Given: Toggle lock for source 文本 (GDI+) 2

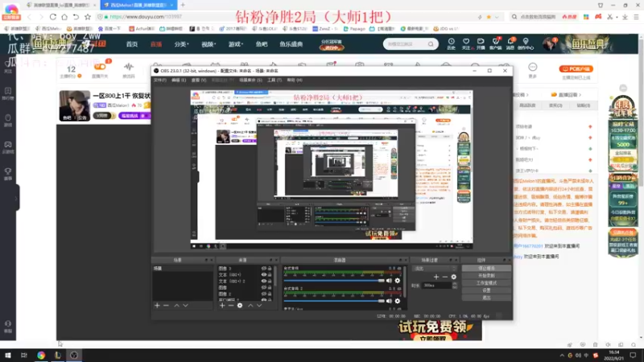Looking at the screenshot, I should click(x=270, y=281).
